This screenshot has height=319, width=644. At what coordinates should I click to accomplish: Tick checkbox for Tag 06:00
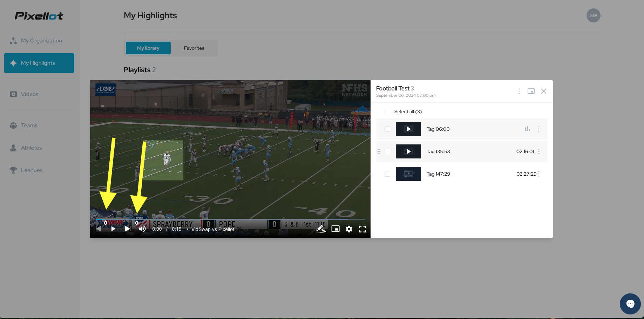click(387, 129)
